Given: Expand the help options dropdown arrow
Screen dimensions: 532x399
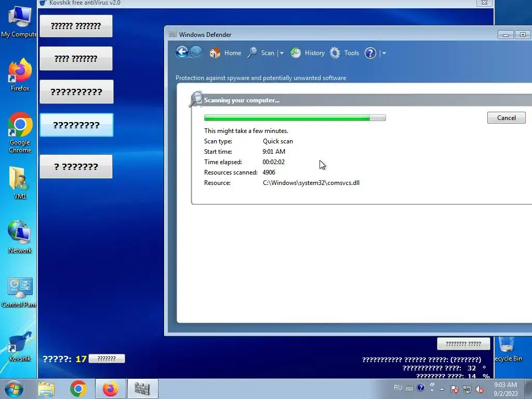Looking at the screenshot, I should coord(384,54).
